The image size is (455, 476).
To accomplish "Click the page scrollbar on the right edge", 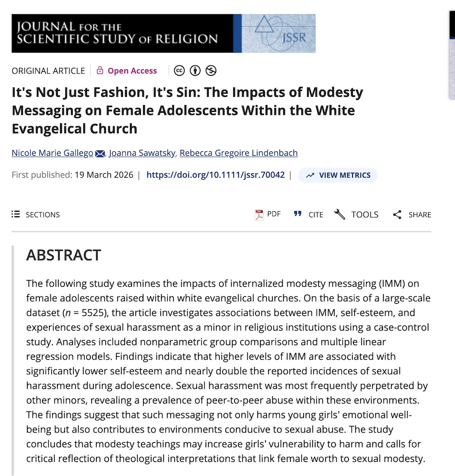I will 452,55.
